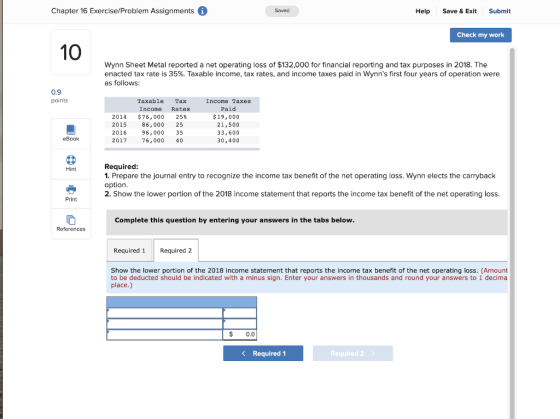This screenshot has height=419, width=560.
Task: Switch to the Required 1 tab
Action: coord(129,250)
